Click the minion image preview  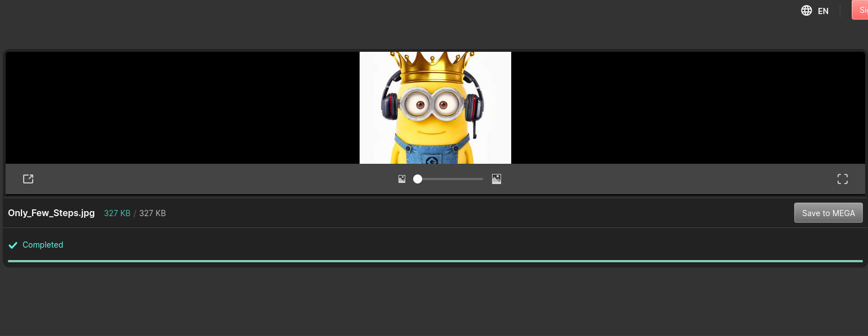(435, 107)
